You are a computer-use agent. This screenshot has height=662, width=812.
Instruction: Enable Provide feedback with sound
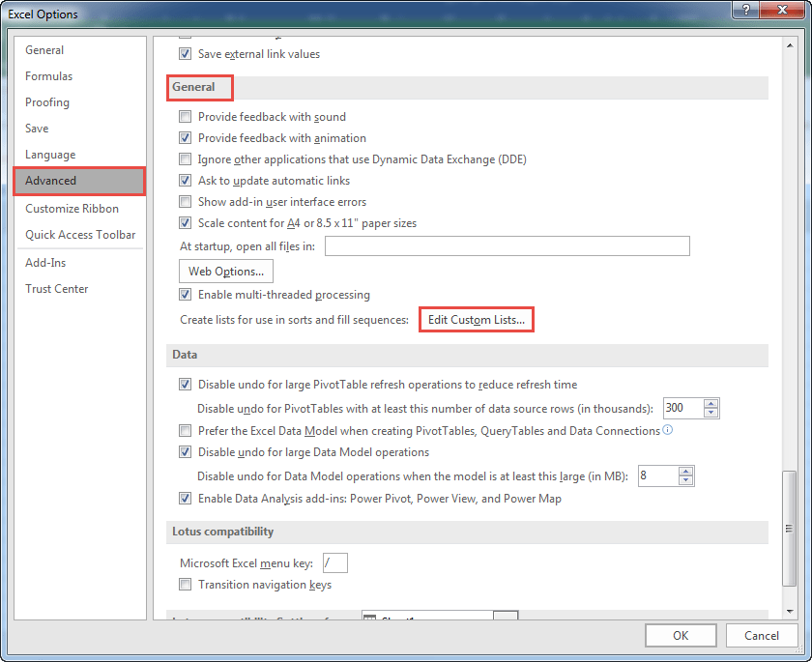(x=185, y=117)
